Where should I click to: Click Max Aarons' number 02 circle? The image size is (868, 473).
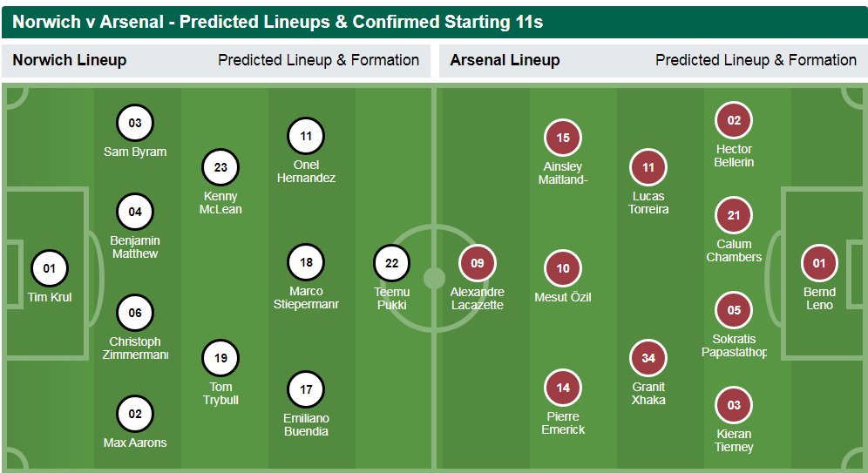tap(135, 414)
